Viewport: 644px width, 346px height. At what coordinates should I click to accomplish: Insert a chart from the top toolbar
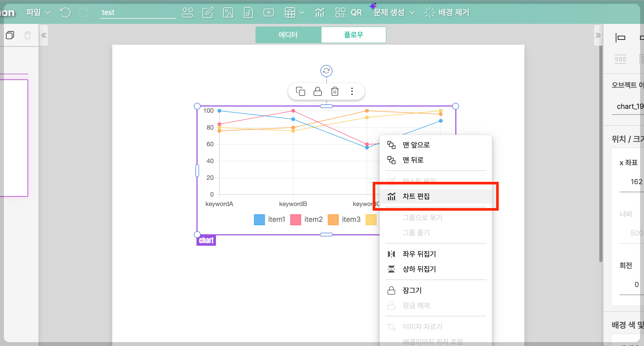(x=319, y=12)
